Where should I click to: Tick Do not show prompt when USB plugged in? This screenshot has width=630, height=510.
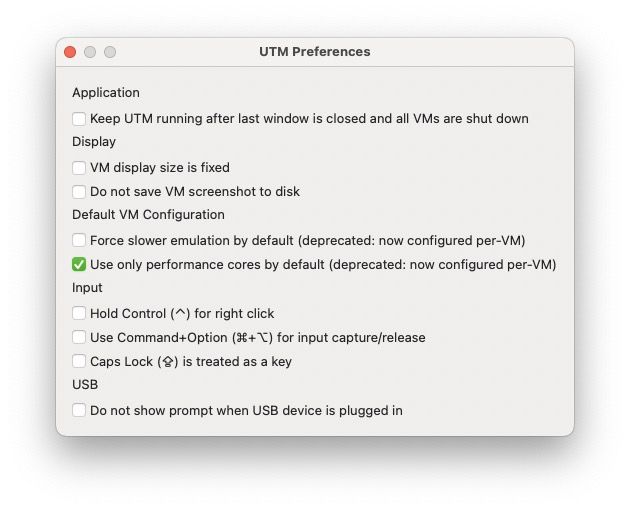79,410
